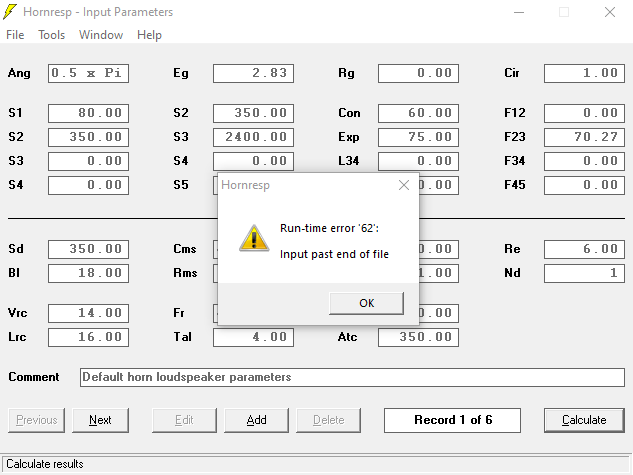Select the S2 field in the Con row
The image size is (633, 475).
tap(254, 113)
